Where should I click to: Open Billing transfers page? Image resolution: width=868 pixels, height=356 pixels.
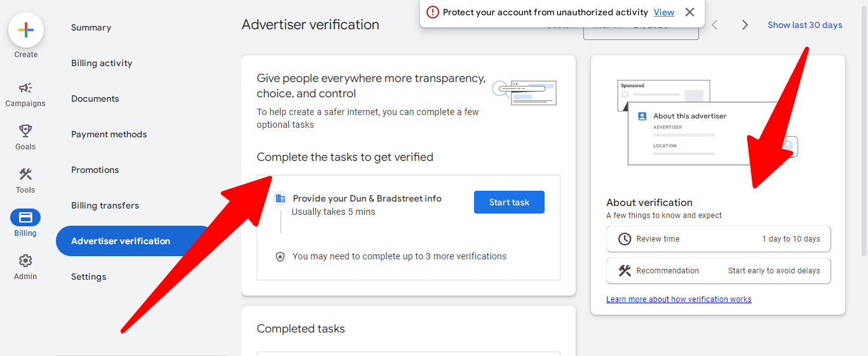[105, 205]
